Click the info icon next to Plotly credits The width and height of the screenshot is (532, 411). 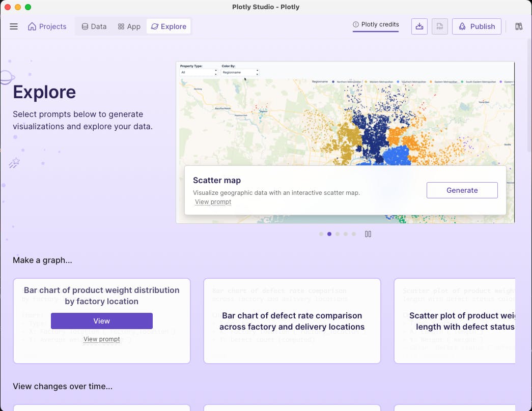point(355,24)
